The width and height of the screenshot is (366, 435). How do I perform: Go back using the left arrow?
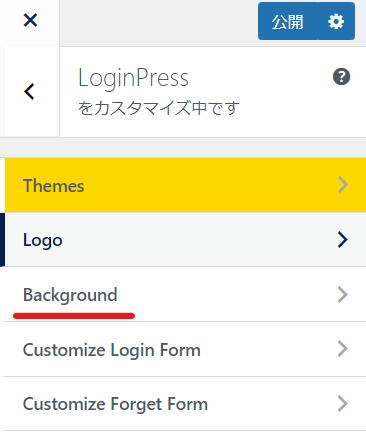[29, 92]
